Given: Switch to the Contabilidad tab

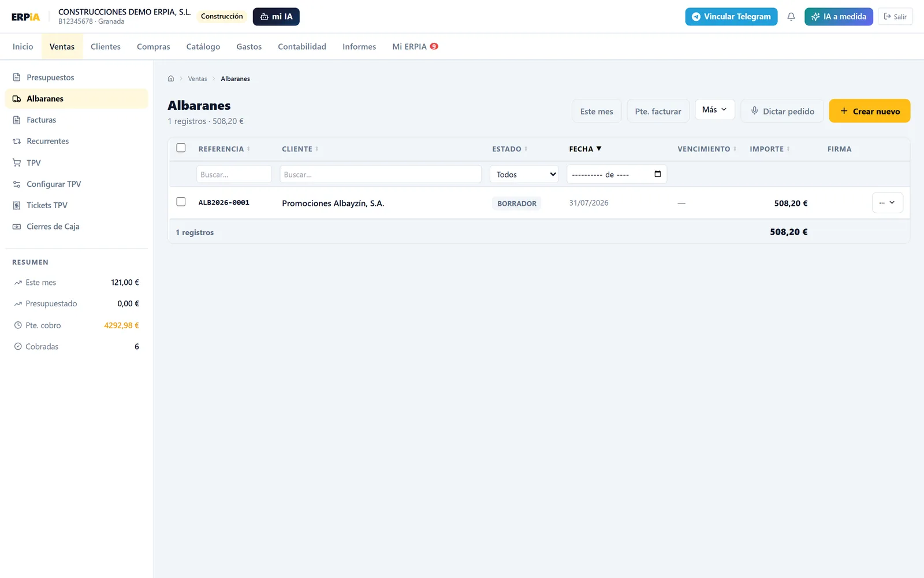Looking at the screenshot, I should (302, 47).
